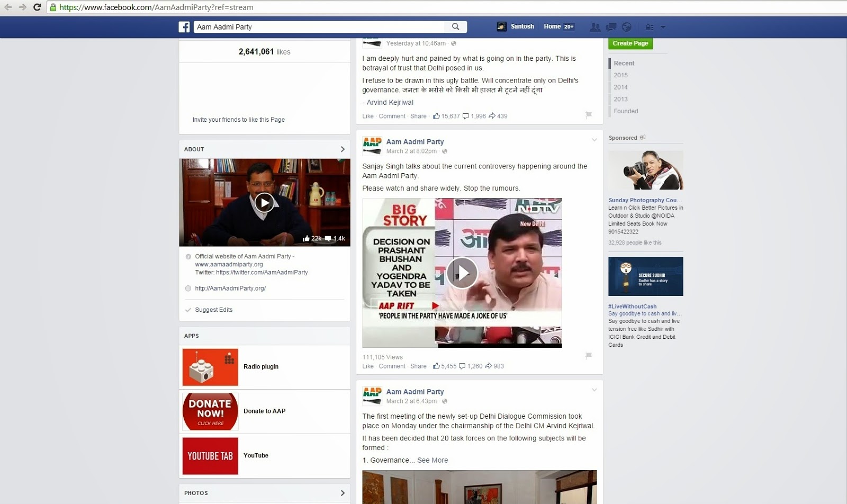Click the Facebook logo icon
This screenshot has height=504, width=847.
184,27
